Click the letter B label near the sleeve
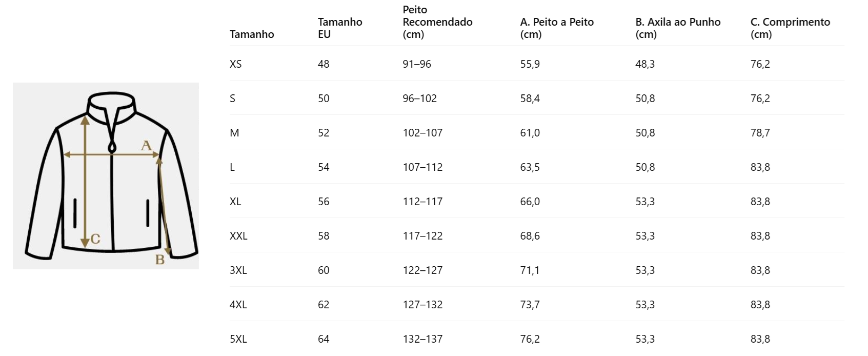 click(160, 260)
